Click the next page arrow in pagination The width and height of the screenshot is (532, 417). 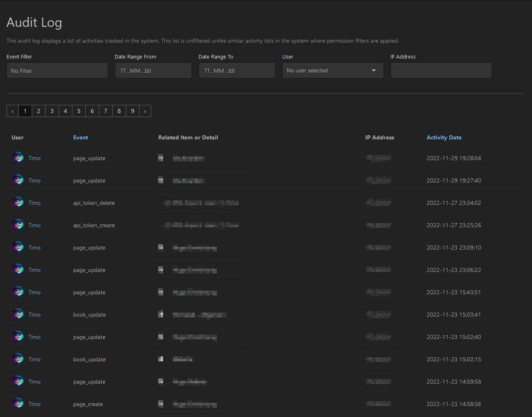[145, 111]
